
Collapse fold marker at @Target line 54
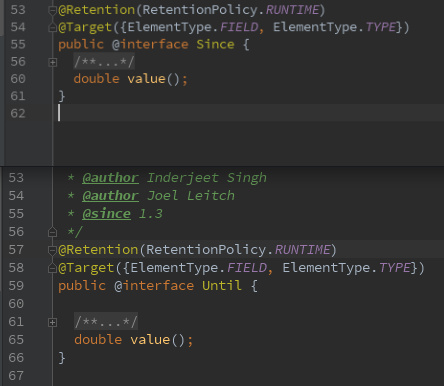coord(52,28)
